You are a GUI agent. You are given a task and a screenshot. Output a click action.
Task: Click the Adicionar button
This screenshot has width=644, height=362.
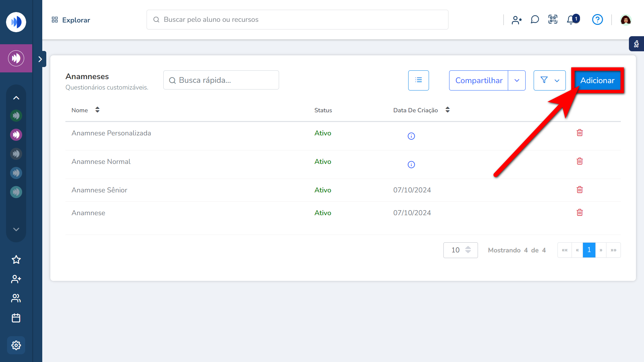(597, 80)
